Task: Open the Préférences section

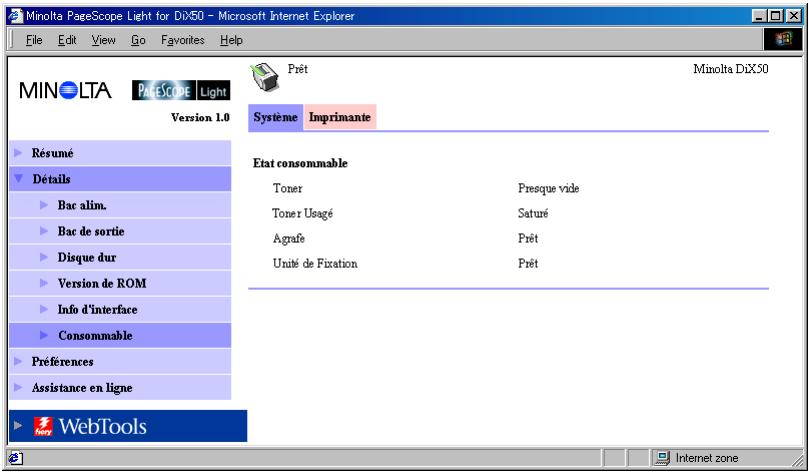Action: click(120, 362)
